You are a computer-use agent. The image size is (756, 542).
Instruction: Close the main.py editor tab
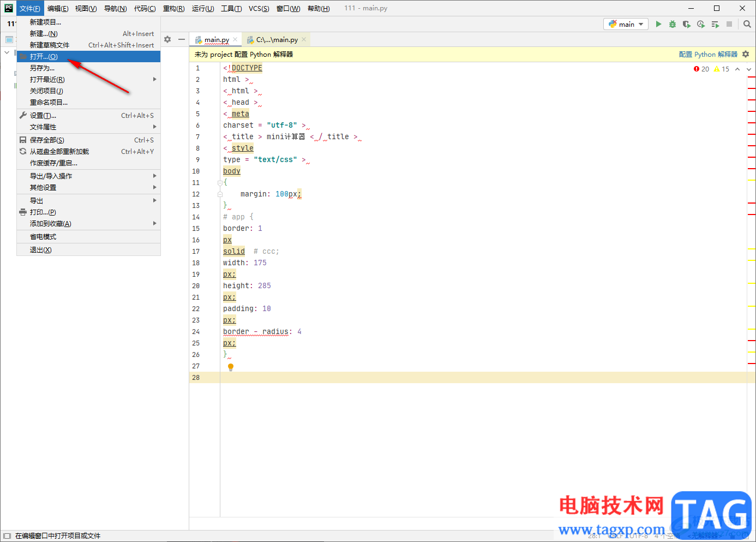[235, 39]
